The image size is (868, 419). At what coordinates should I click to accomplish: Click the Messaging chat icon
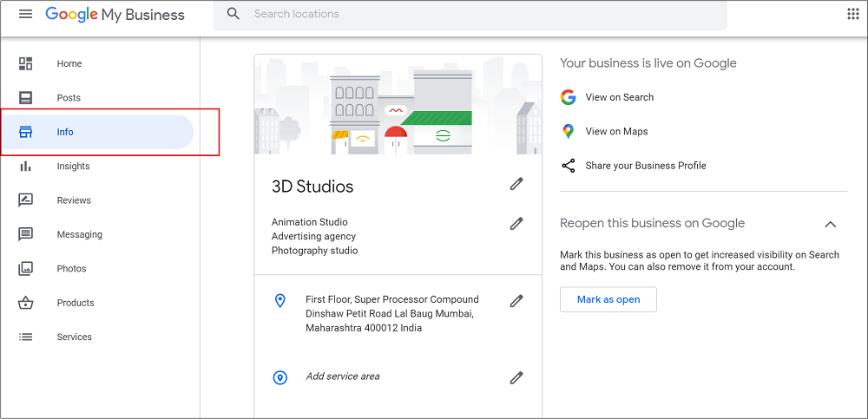click(25, 235)
